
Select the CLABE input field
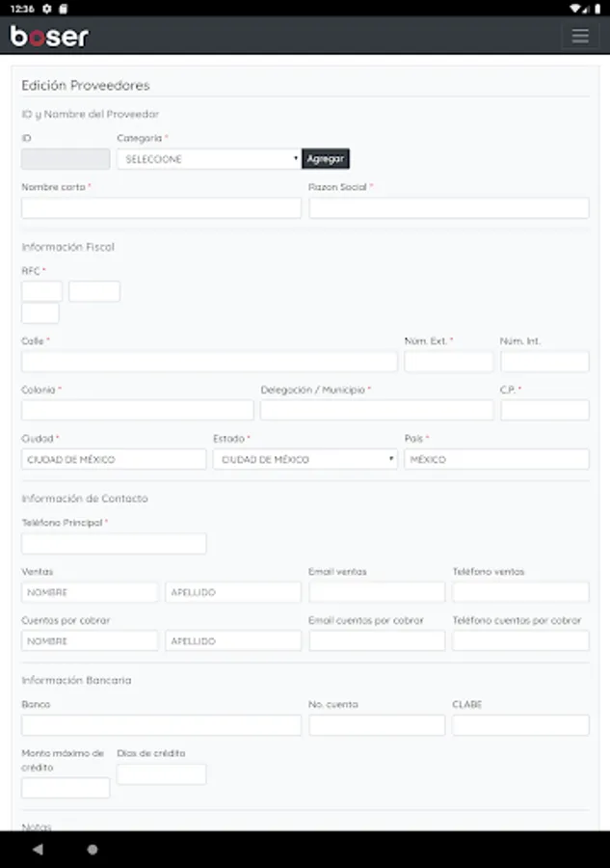(520, 725)
